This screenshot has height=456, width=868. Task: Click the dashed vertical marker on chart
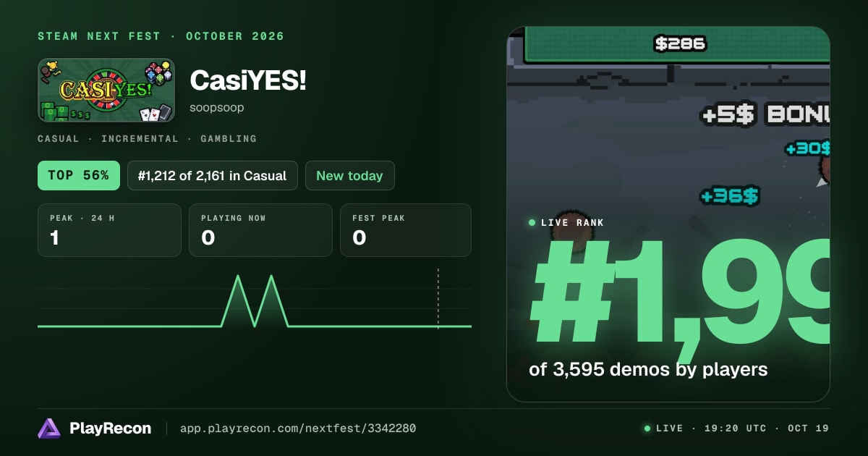coord(438,299)
